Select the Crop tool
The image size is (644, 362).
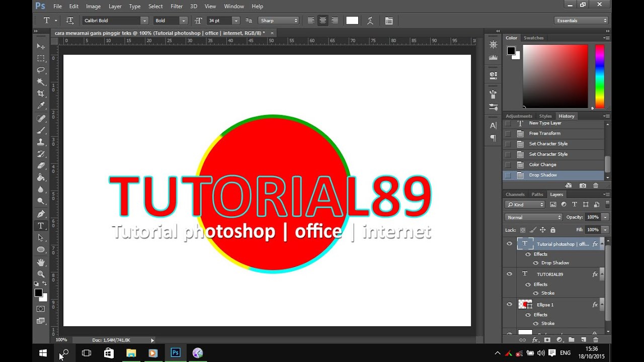pos(41,94)
